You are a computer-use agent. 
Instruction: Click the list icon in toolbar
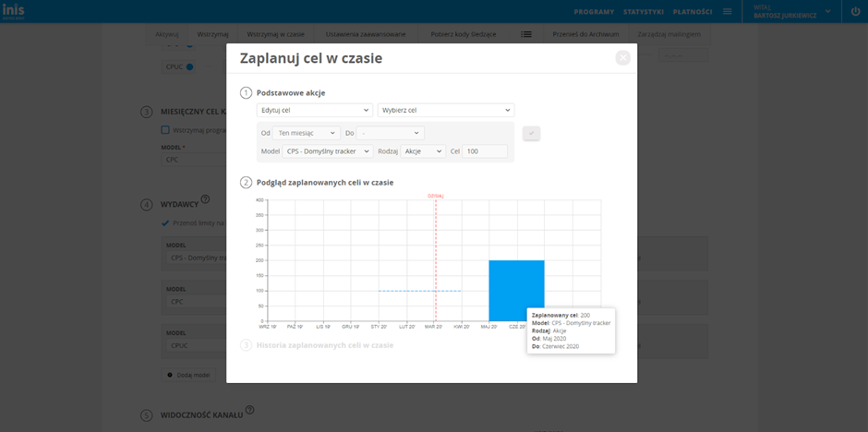[526, 33]
